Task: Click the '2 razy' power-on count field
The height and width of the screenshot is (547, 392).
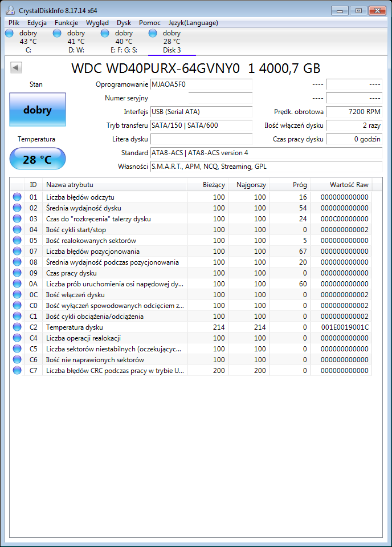Action: pyautogui.click(x=354, y=125)
